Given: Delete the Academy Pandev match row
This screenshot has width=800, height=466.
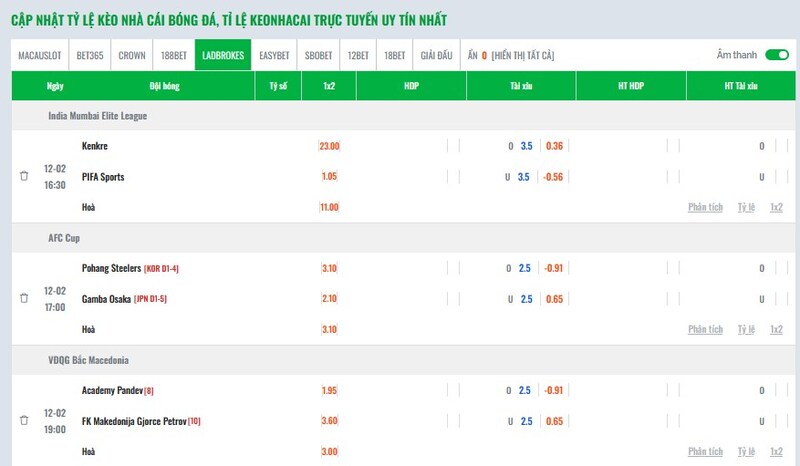Looking at the screenshot, I should coord(24,421).
